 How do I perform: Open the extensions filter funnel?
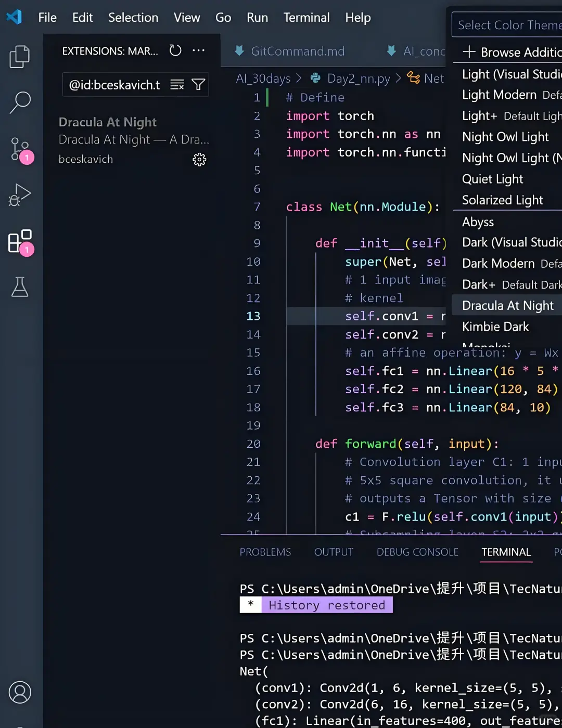198,85
